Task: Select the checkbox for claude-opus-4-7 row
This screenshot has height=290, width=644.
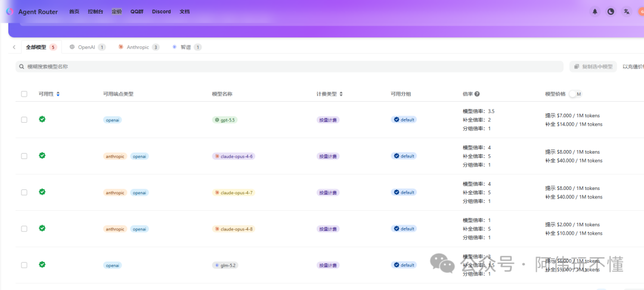Action: [24, 192]
